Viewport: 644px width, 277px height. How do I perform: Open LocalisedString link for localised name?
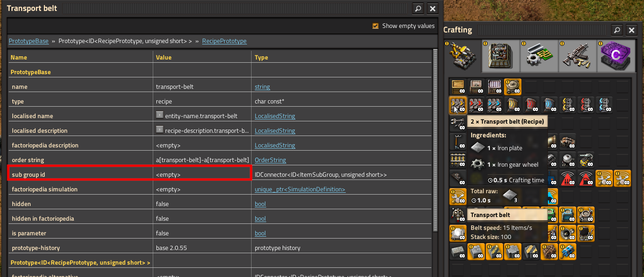(275, 116)
